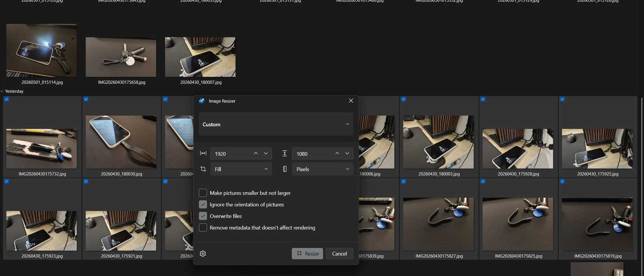Enable Remove metadata that doesn't affect rendering
Screen dimensions: 644x276
(x=203, y=228)
